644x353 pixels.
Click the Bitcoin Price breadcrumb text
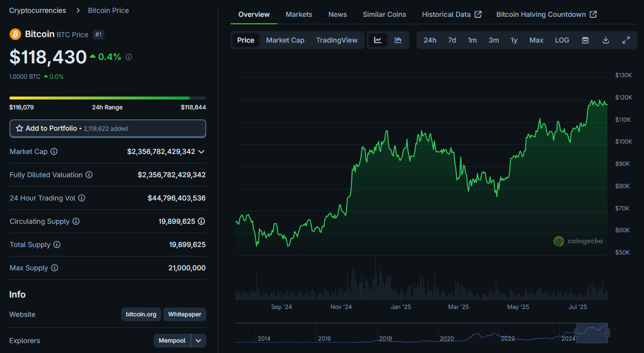pos(108,10)
